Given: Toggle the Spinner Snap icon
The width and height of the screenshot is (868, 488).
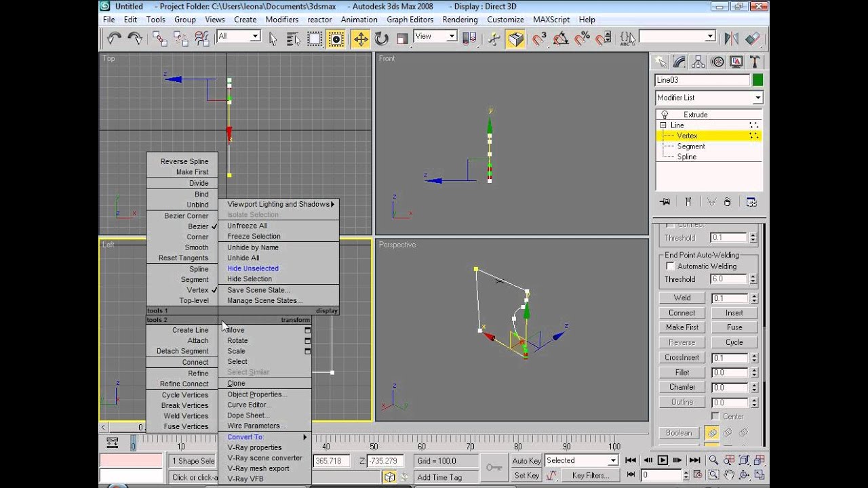Looking at the screenshot, I should point(603,39).
